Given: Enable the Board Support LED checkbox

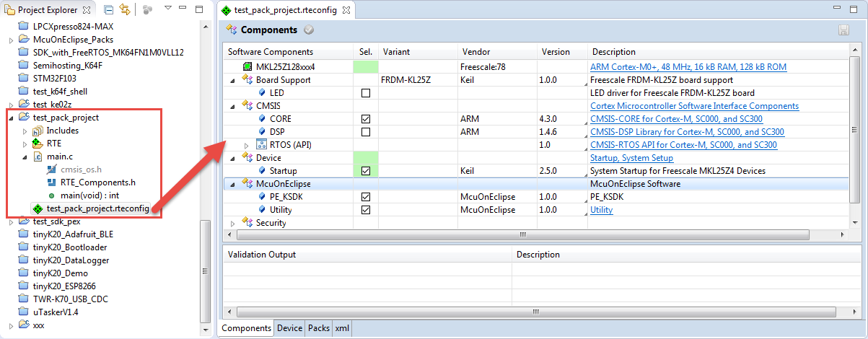Looking at the screenshot, I should pyautogui.click(x=365, y=93).
